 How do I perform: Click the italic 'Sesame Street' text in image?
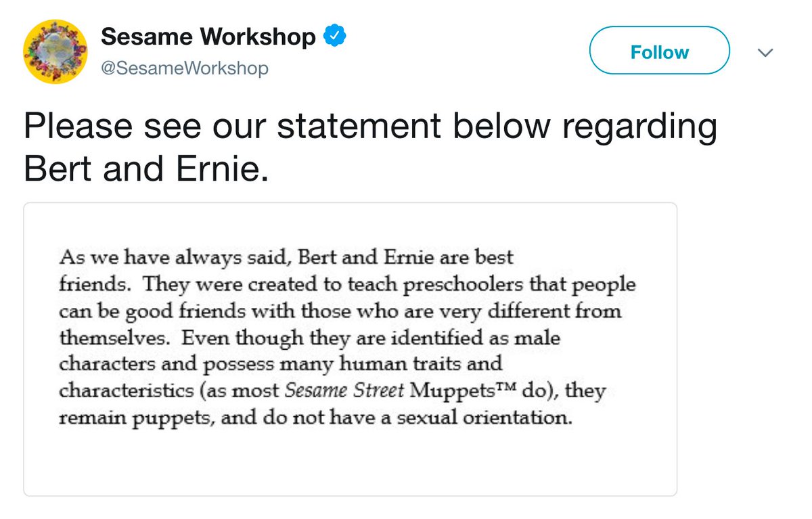pyautogui.click(x=345, y=390)
